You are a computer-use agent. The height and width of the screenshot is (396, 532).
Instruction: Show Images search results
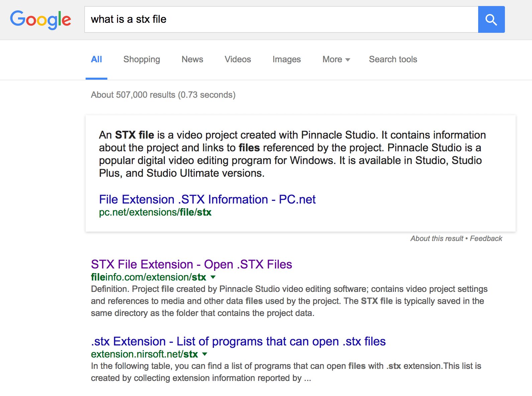pos(286,60)
